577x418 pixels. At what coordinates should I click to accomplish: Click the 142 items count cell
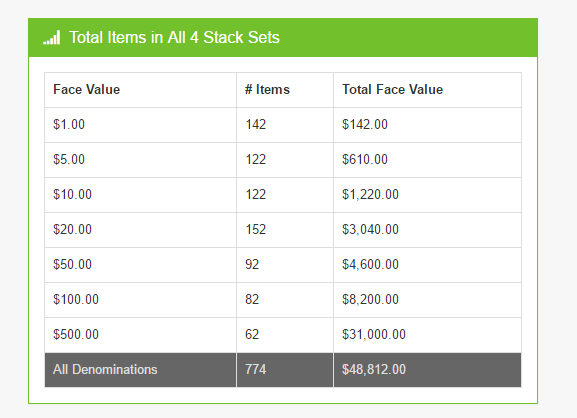[x=285, y=125]
